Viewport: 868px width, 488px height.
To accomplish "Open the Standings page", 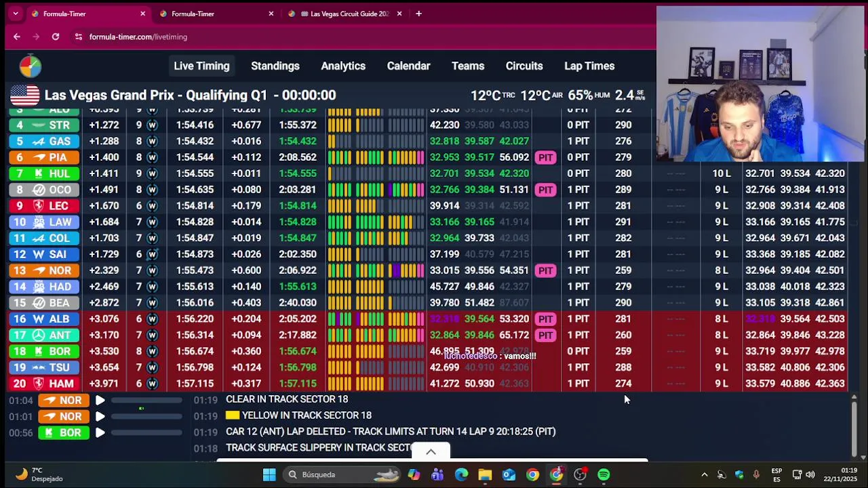I will coord(275,66).
